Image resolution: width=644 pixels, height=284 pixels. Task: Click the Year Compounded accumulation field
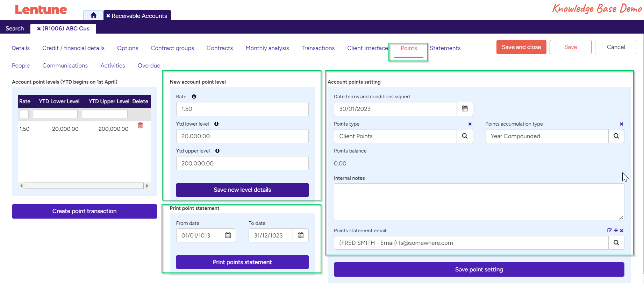click(547, 136)
